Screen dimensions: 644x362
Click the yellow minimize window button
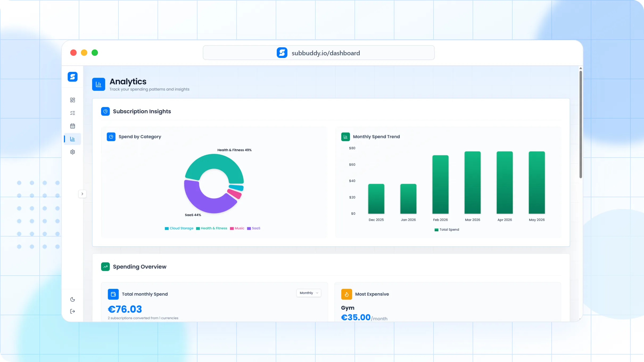pyautogui.click(x=84, y=53)
